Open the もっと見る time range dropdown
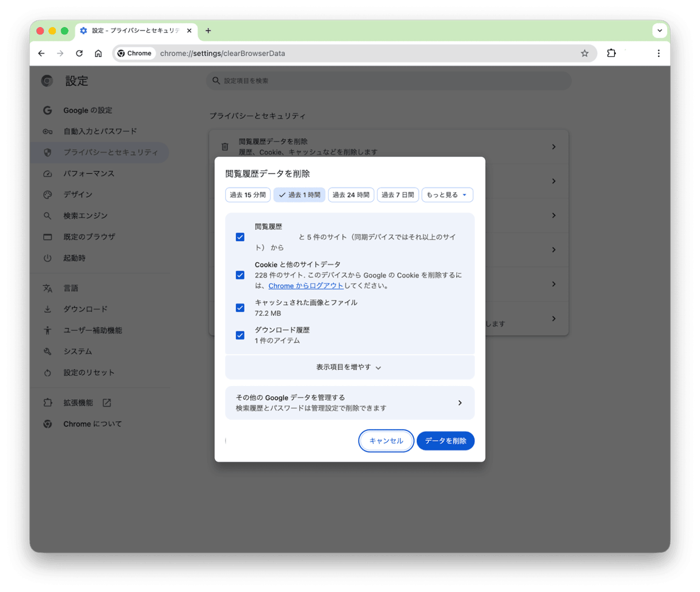Screen dimensions: 700x592 pyautogui.click(x=447, y=194)
